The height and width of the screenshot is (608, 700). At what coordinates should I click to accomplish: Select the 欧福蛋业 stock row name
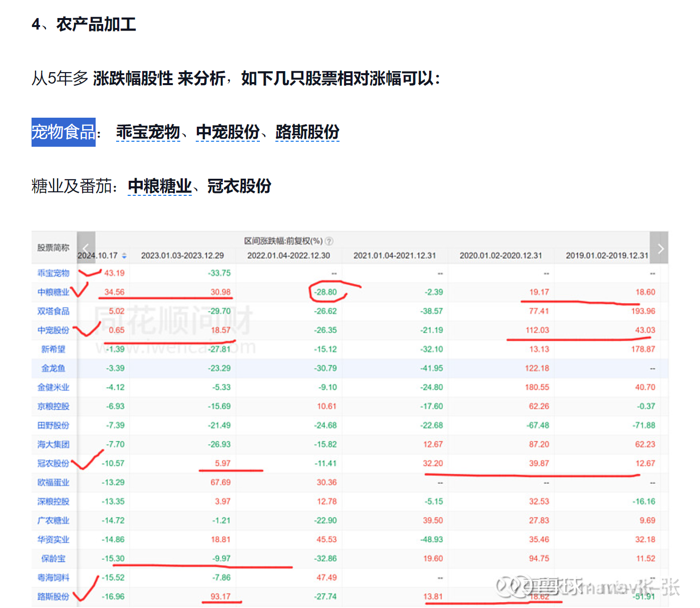tap(54, 482)
